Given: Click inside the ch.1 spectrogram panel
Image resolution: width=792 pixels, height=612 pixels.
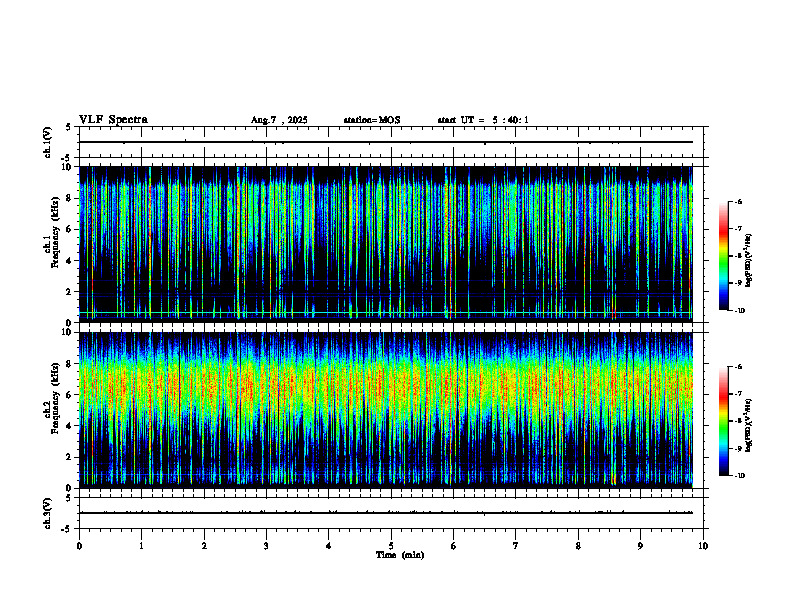Looking at the screenshot, I should coord(386,242).
